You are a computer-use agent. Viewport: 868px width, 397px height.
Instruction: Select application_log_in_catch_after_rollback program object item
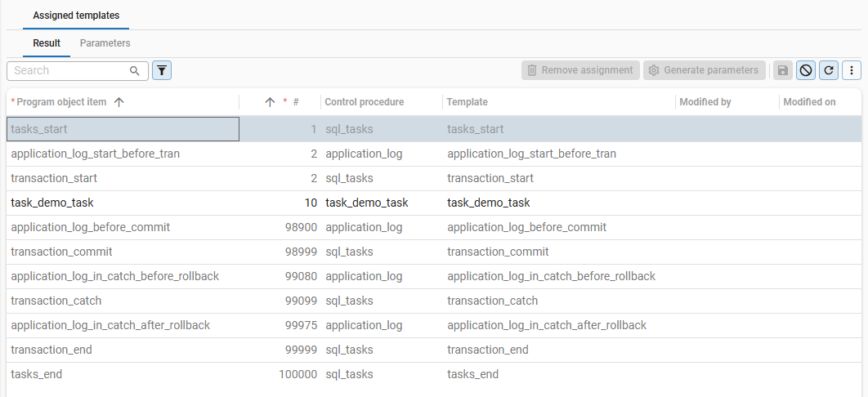[x=123, y=325]
